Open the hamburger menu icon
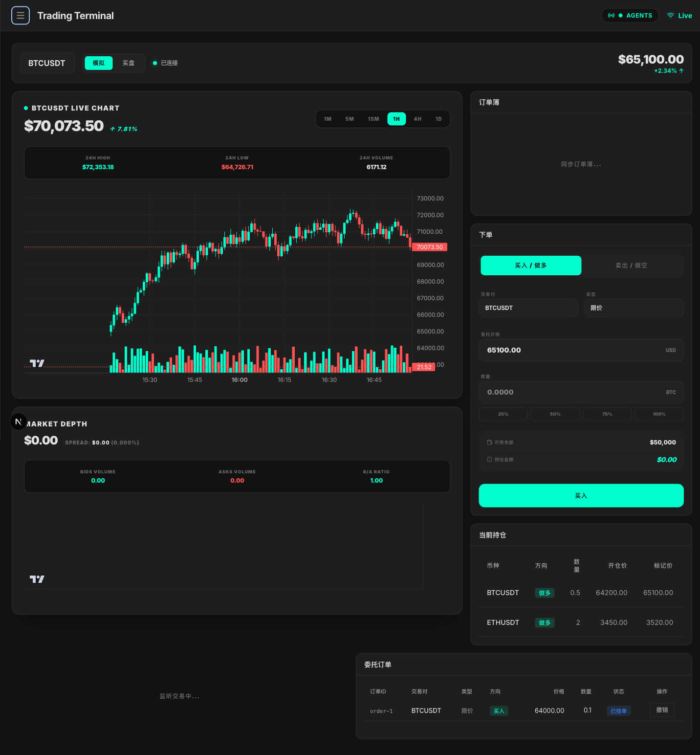This screenshot has width=700, height=755. 21,16
